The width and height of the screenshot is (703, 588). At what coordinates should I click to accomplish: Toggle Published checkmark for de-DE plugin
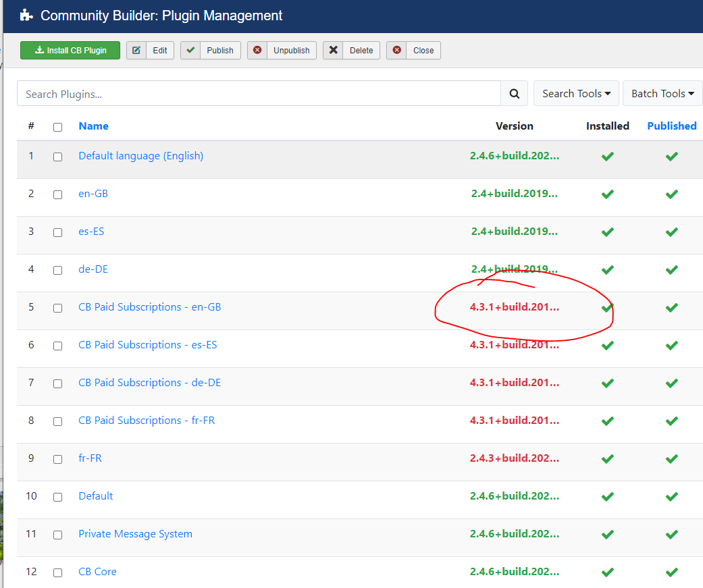click(672, 270)
